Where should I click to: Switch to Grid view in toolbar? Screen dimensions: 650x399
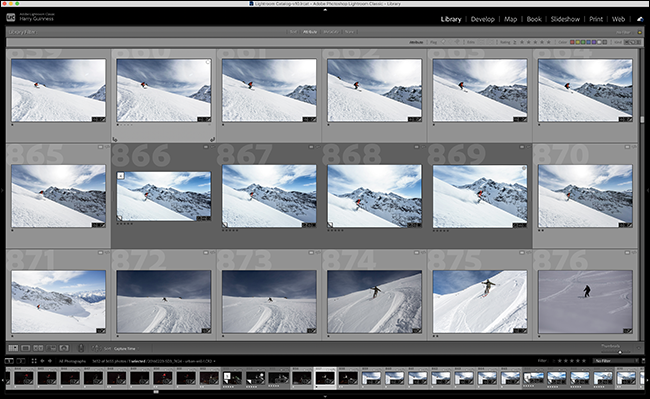(x=13, y=348)
